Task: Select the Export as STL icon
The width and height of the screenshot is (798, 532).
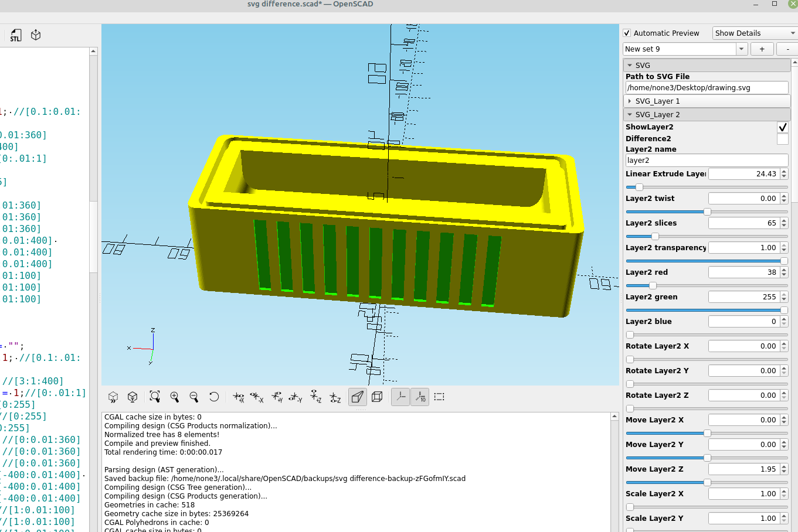Action: tap(15, 35)
